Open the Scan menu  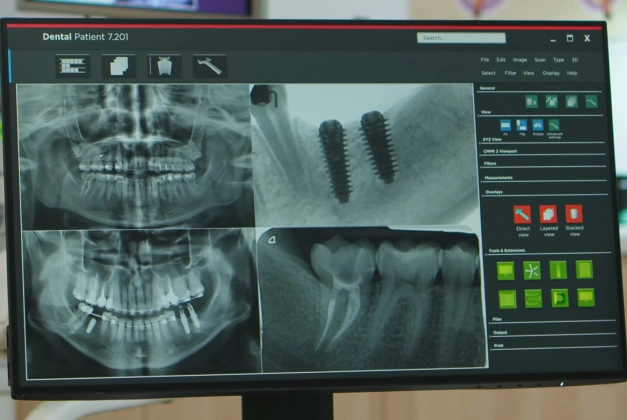[540, 60]
